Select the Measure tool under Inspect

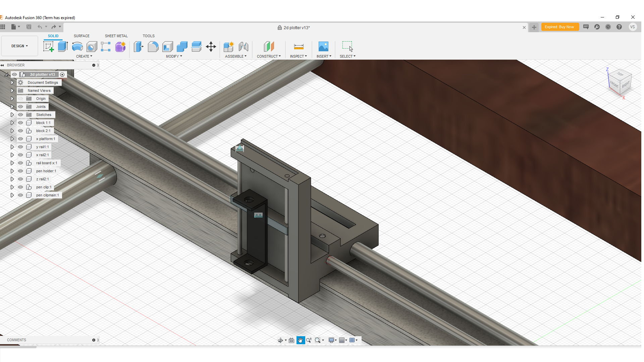pyautogui.click(x=298, y=47)
